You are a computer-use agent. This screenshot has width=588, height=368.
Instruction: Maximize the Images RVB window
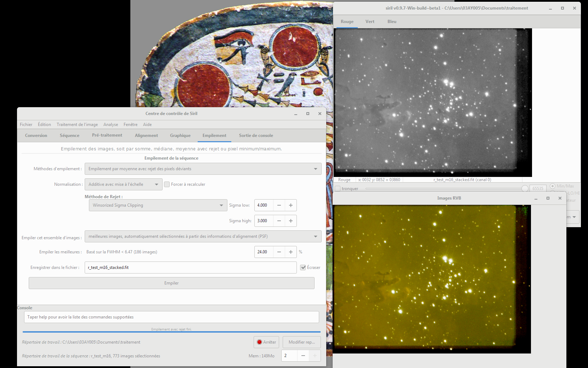[x=548, y=198]
